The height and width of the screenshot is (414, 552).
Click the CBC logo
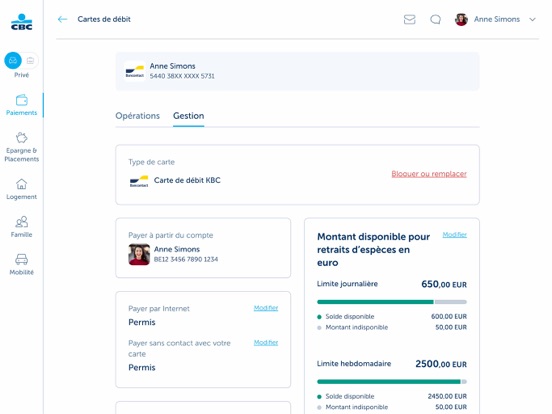pos(21,22)
